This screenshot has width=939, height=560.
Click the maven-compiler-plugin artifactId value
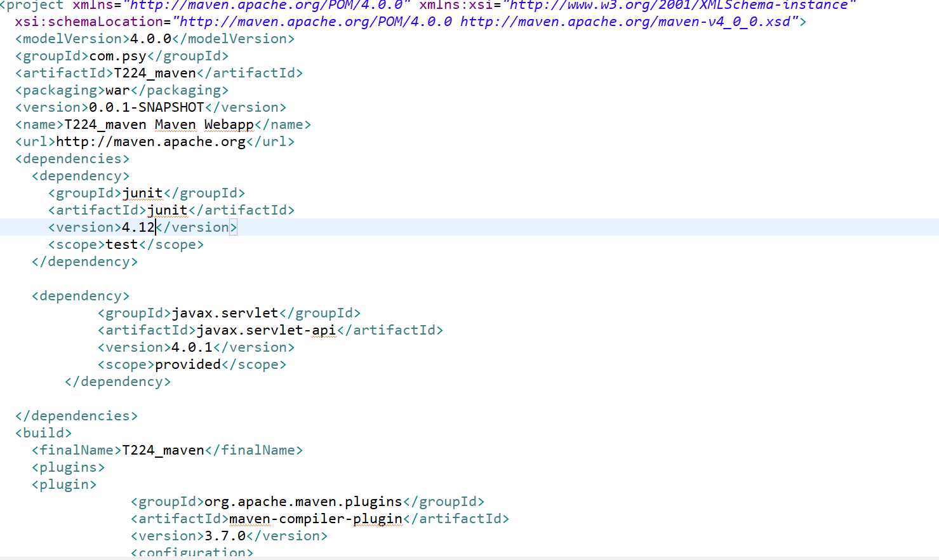point(316,519)
